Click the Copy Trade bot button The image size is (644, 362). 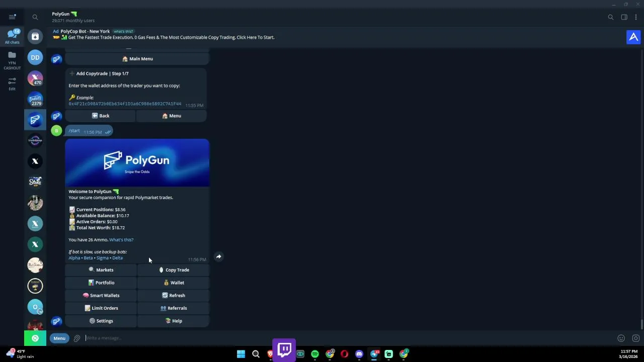click(x=173, y=270)
